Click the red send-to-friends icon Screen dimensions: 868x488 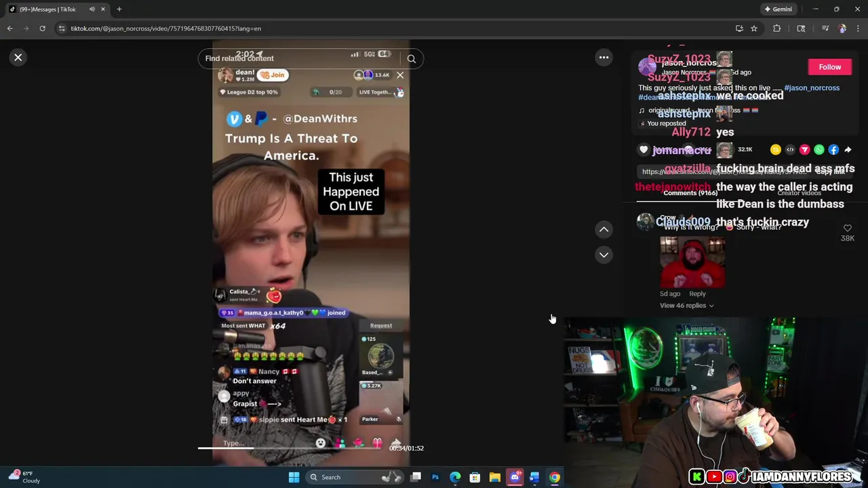pos(804,150)
